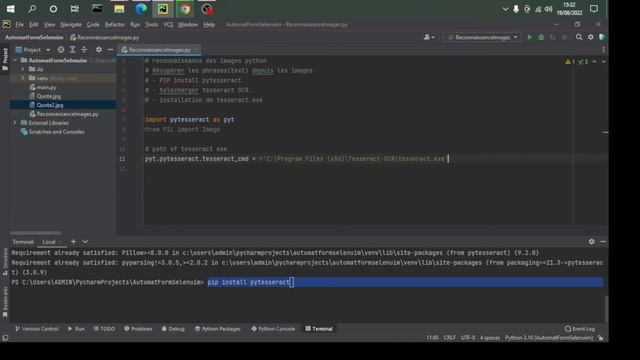Open terminal settings gear
Viewport: 640px width, 360px height.
591,242
